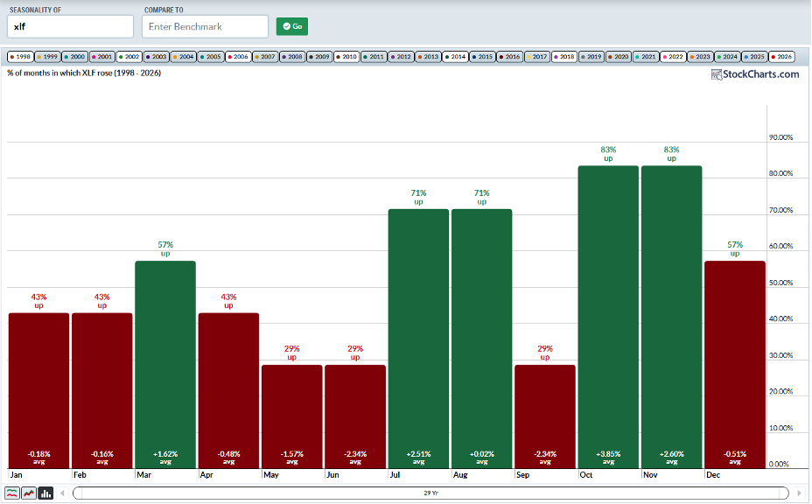This screenshot has width=812, height=504.
Task: Toggle the 2007 year chip
Action: (x=265, y=57)
